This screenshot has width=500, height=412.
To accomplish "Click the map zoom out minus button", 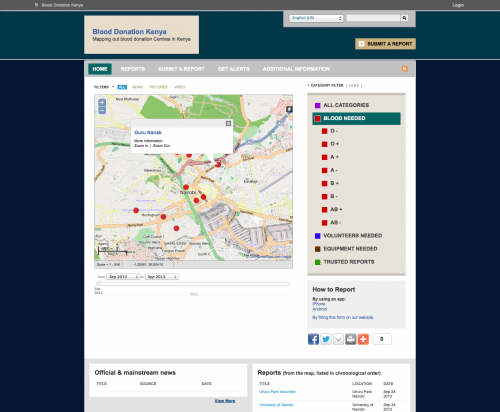I will point(102,111).
